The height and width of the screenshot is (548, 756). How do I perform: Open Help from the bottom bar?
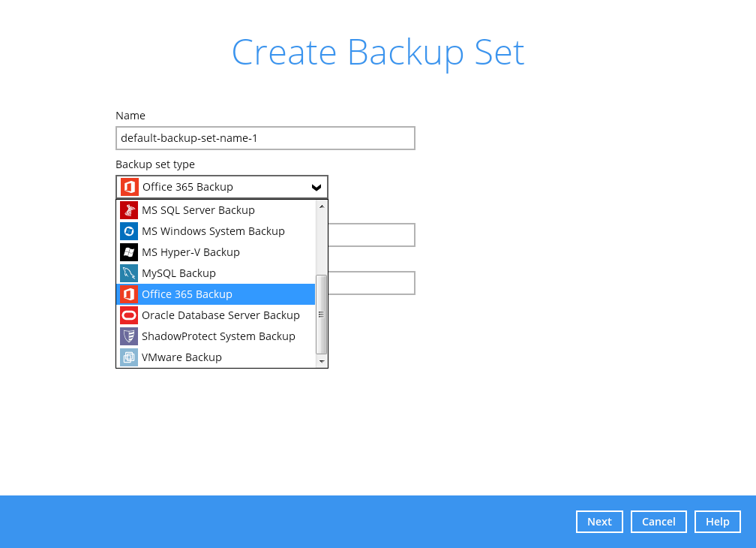[x=718, y=522]
